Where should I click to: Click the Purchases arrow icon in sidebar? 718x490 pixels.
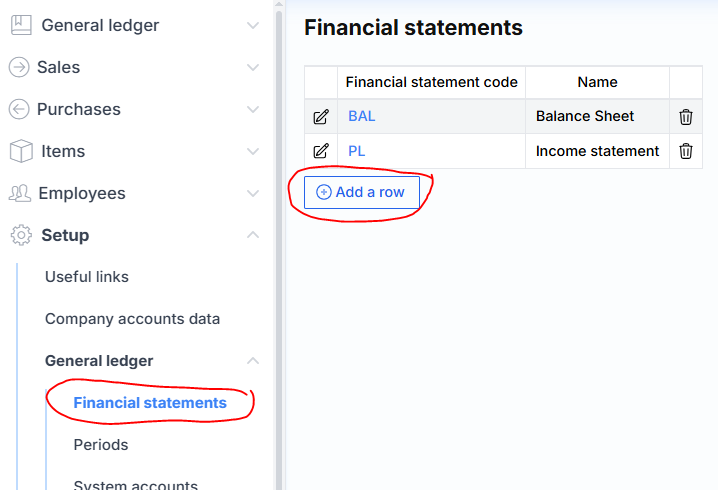point(19,109)
